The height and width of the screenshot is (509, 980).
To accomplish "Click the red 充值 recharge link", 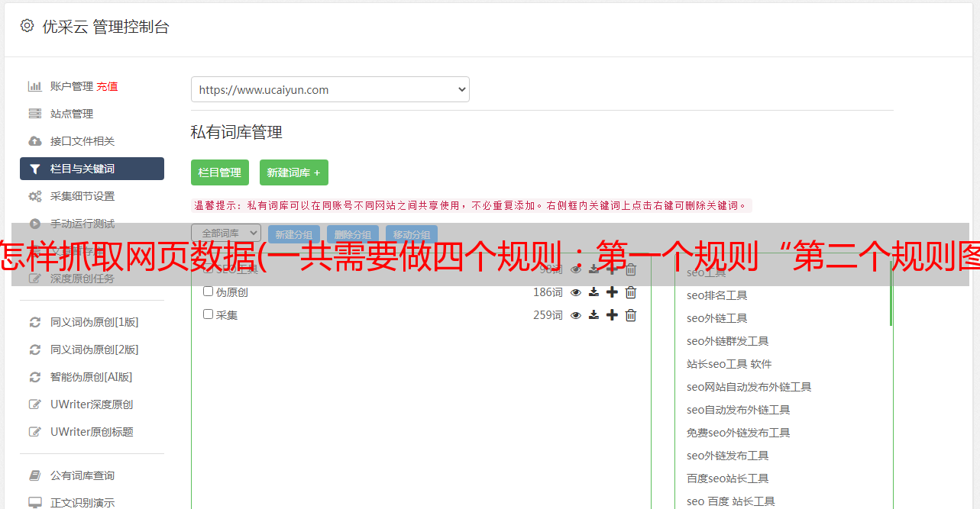I will click(107, 86).
